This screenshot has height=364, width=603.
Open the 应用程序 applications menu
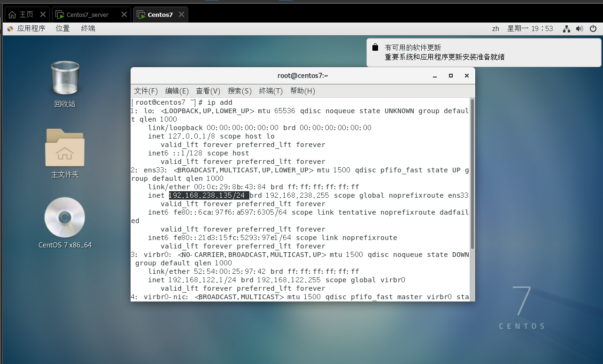pyautogui.click(x=27, y=29)
